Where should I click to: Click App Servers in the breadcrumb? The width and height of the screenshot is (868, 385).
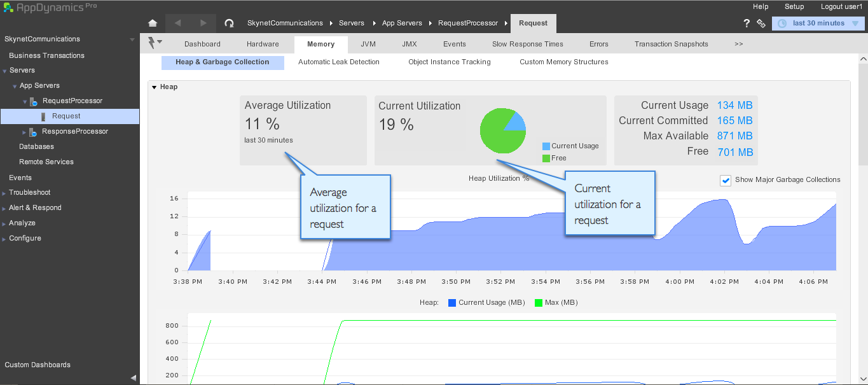(x=402, y=23)
